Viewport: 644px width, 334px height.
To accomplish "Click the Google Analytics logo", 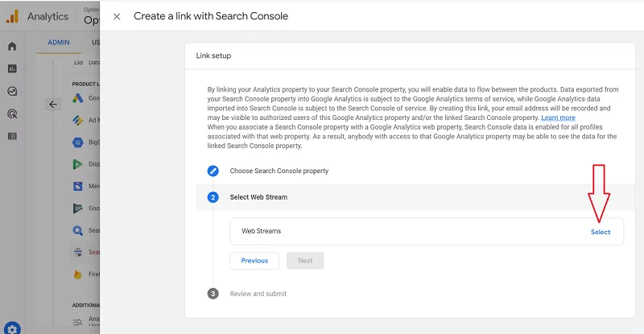I will [13, 16].
